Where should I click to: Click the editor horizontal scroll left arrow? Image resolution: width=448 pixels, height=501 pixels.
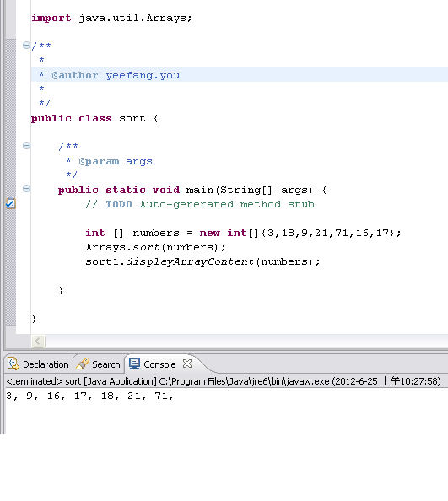[x=38, y=342]
